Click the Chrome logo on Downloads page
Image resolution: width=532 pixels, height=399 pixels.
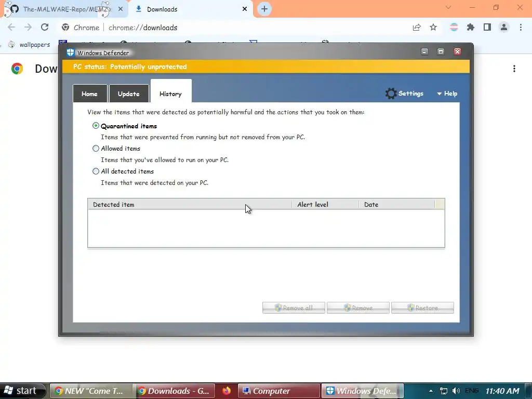[17, 69]
